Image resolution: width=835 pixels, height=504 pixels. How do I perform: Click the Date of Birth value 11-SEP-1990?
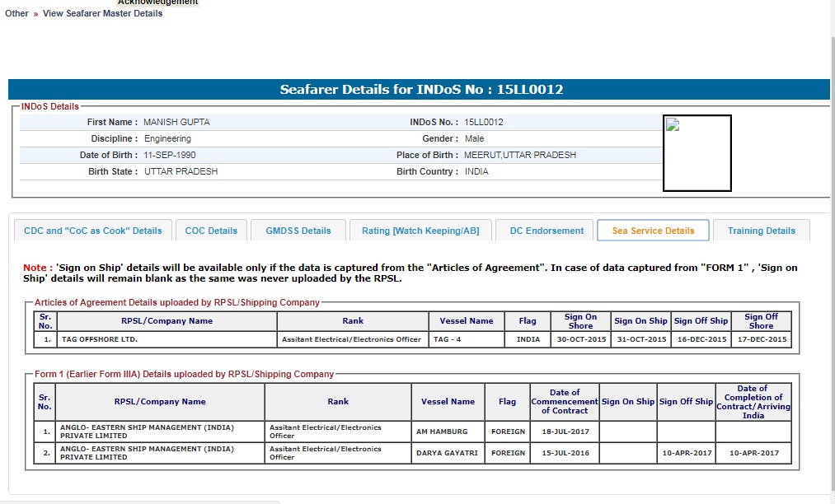click(170, 155)
